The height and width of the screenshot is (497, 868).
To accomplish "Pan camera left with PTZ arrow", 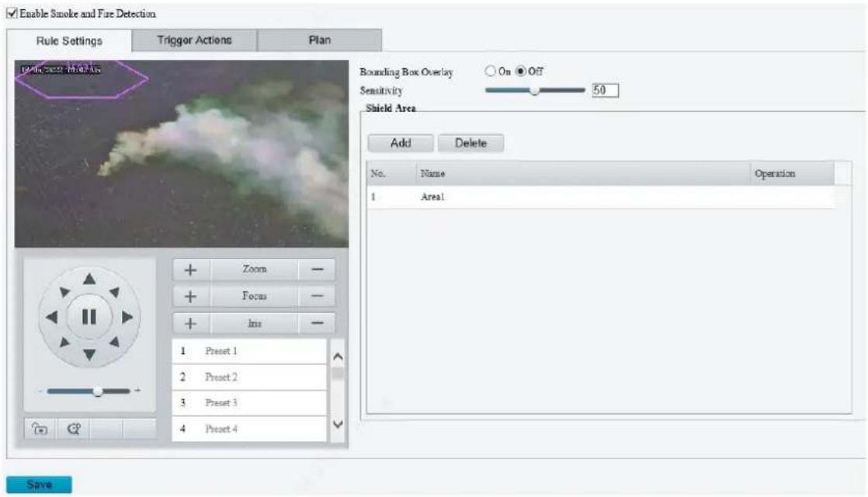I will [51, 317].
